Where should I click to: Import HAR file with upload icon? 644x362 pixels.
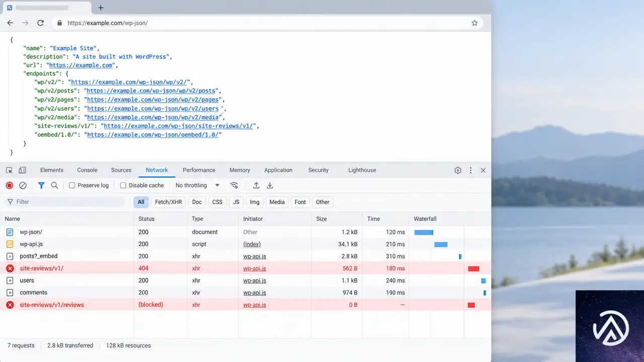tap(256, 186)
